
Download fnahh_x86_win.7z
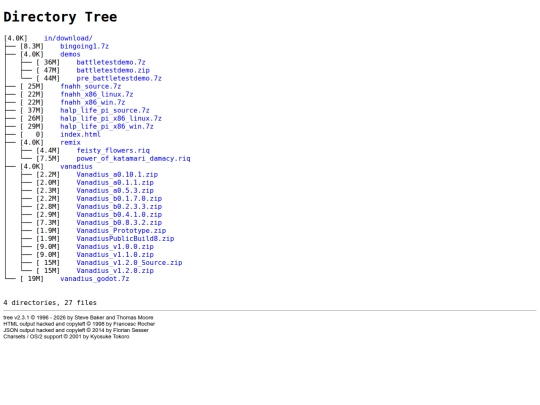93,102
